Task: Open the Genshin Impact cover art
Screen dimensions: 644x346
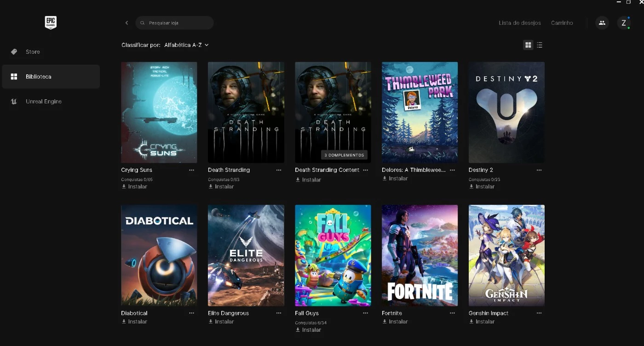Action: (506, 255)
